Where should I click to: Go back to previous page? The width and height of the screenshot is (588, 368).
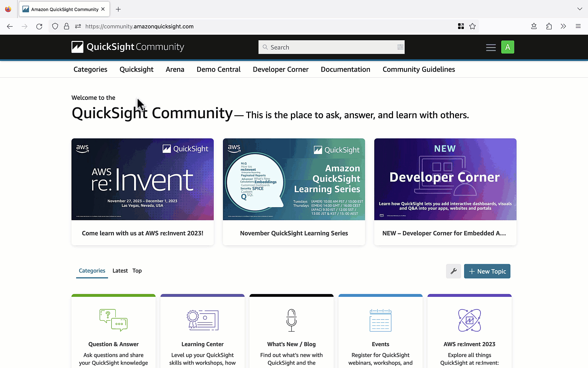coord(10,26)
